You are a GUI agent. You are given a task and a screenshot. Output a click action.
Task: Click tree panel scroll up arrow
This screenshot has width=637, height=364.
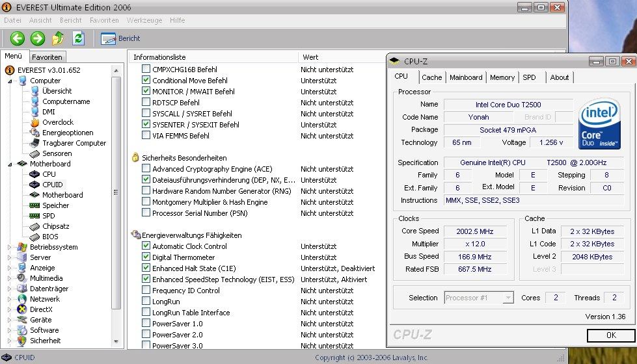tap(116, 71)
